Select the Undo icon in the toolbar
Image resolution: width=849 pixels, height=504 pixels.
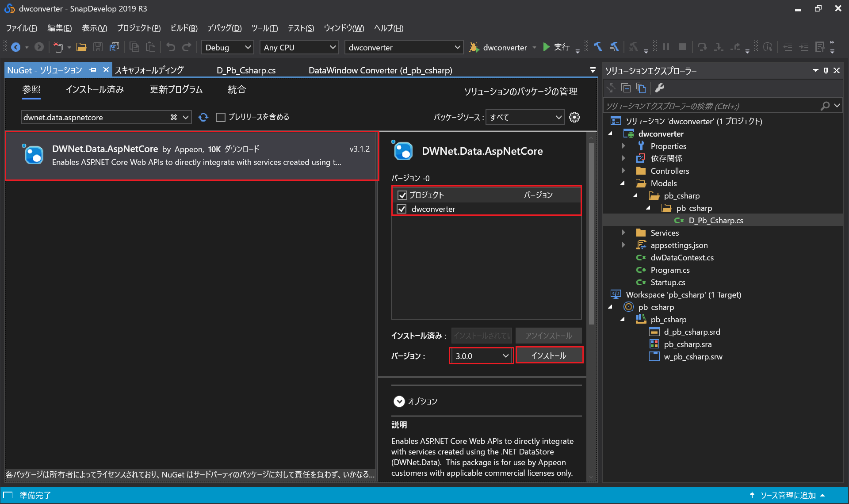pyautogui.click(x=170, y=47)
